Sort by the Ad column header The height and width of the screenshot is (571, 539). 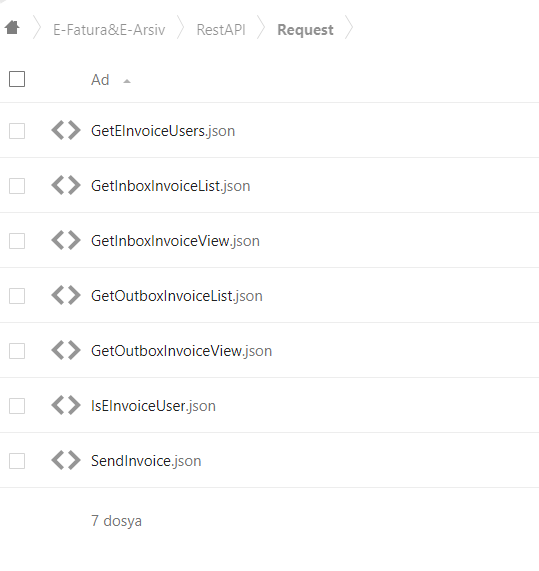[x=100, y=80]
